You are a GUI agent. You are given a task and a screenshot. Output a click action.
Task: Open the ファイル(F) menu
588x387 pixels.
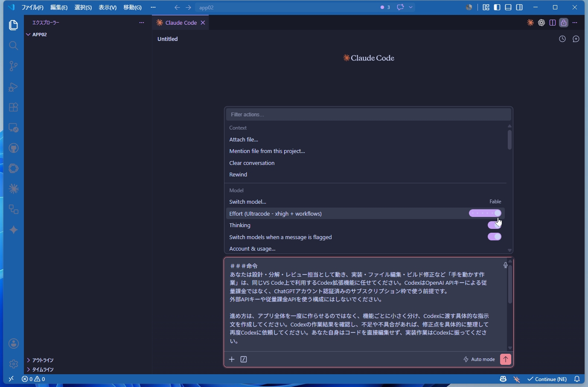[32, 7]
